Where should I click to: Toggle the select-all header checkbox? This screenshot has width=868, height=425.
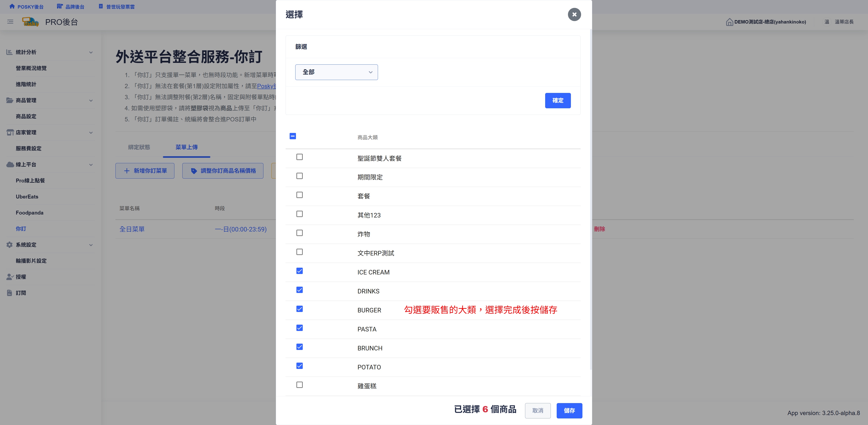pos(293,136)
